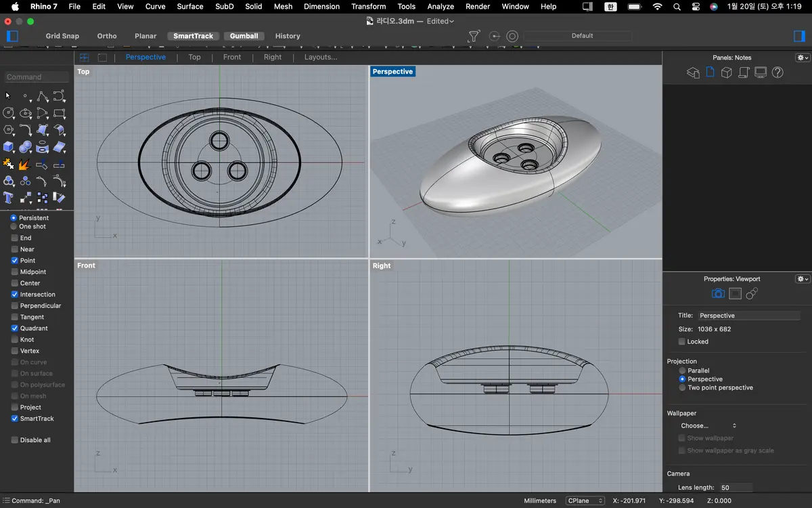This screenshot has width=812, height=508.
Task: Click the selection filter funnel icon
Action: pos(474,36)
